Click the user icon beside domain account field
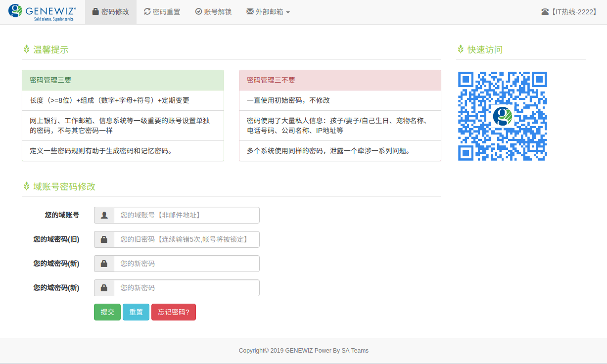The width and height of the screenshot is (607, 364). [104, 215]
